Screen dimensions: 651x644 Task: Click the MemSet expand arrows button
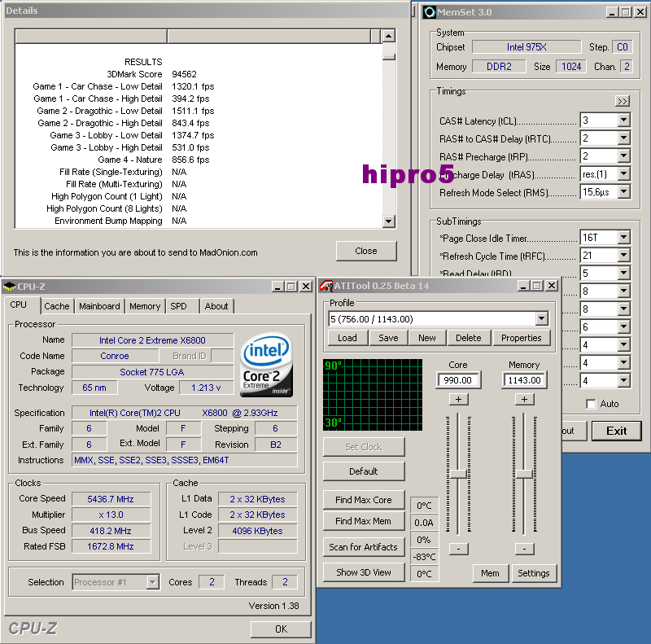pos(623,101)
